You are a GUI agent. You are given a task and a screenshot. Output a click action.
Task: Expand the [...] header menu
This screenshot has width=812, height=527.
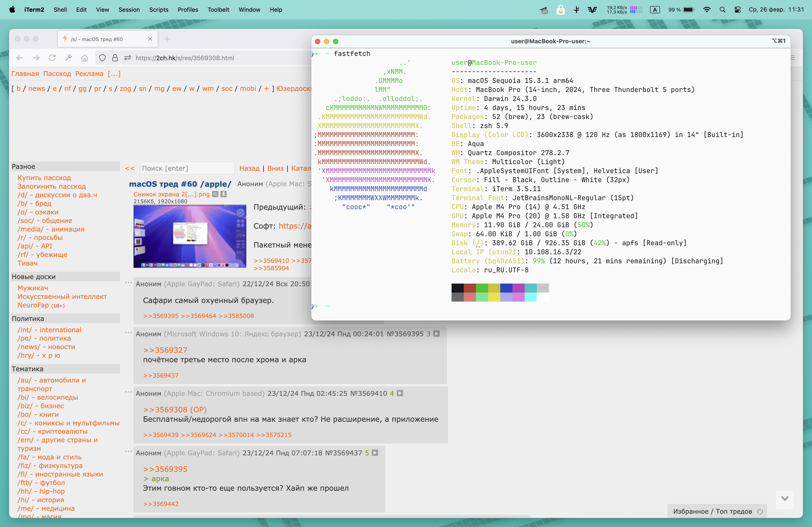pyautogui.click(x=114, y=74)
